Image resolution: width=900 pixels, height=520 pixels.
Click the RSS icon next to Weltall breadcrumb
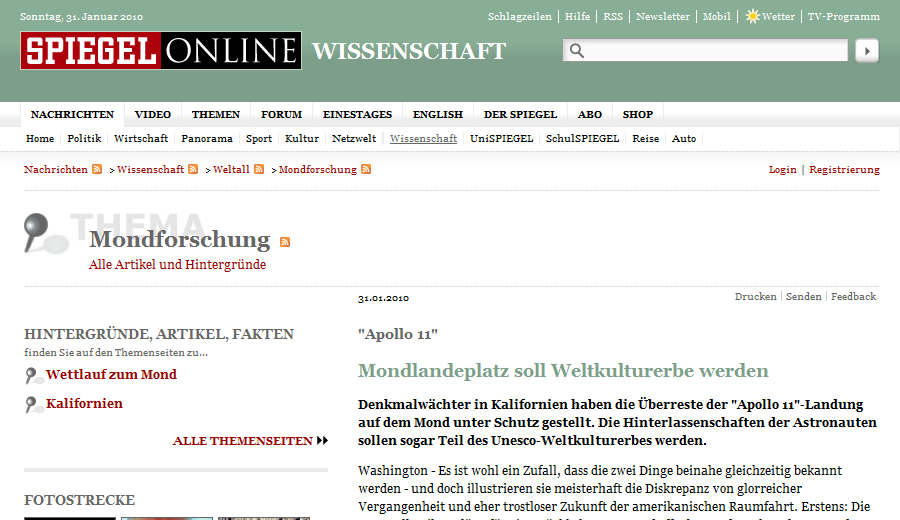(259, 169)
